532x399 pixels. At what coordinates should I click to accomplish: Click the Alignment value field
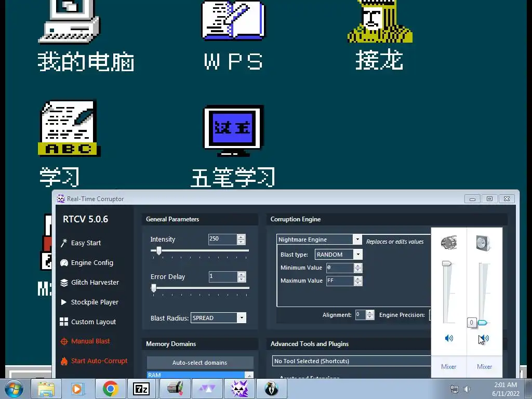[361, 315]
